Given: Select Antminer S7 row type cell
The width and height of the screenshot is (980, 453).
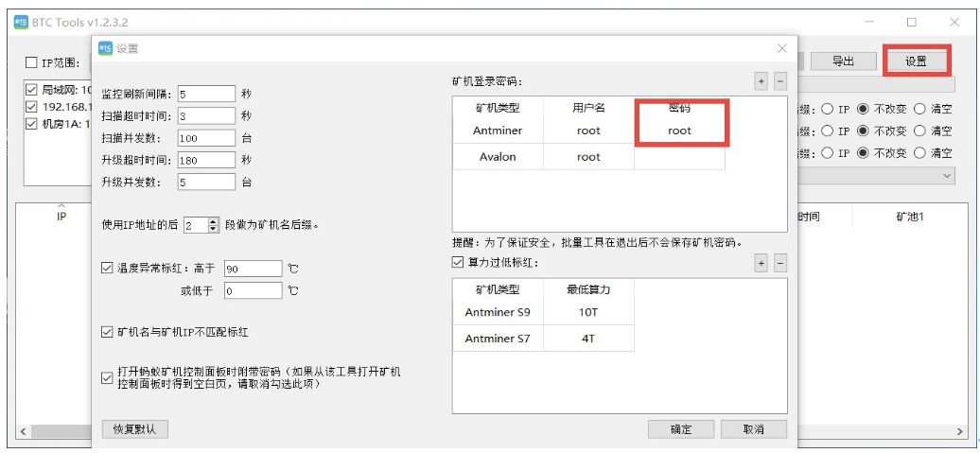Looking at the screenshot, I should [x=498, y=339].
